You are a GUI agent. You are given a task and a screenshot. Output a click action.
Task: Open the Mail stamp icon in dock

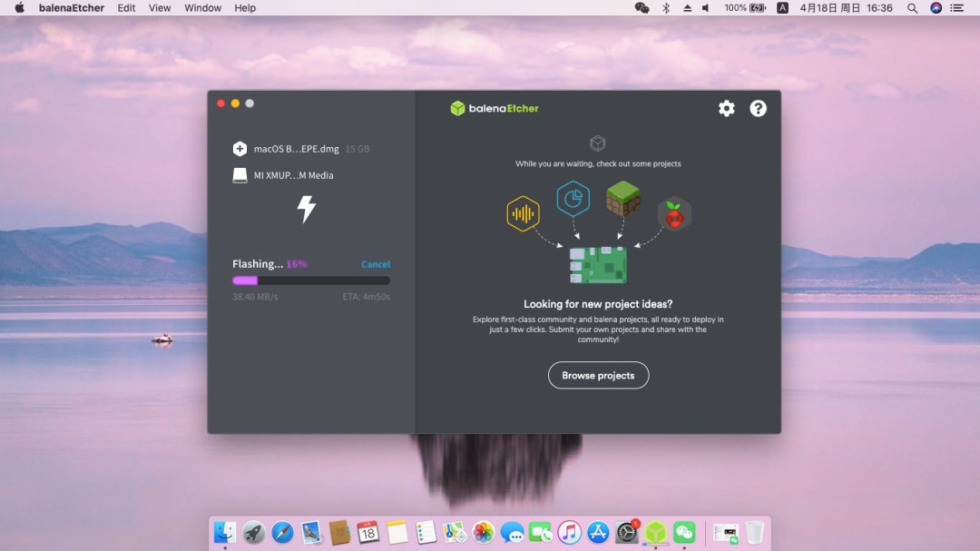310,532
